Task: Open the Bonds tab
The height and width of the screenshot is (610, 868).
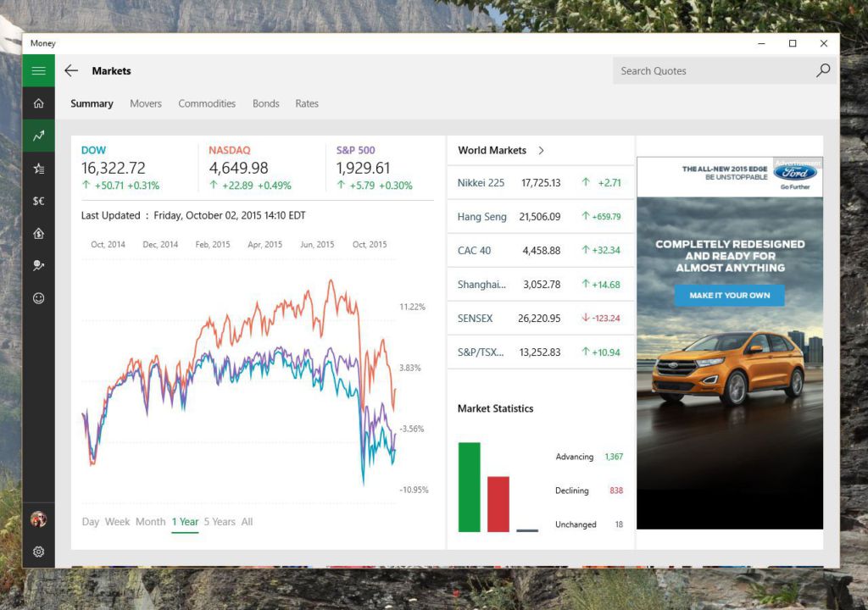Action: click(265, 103)
